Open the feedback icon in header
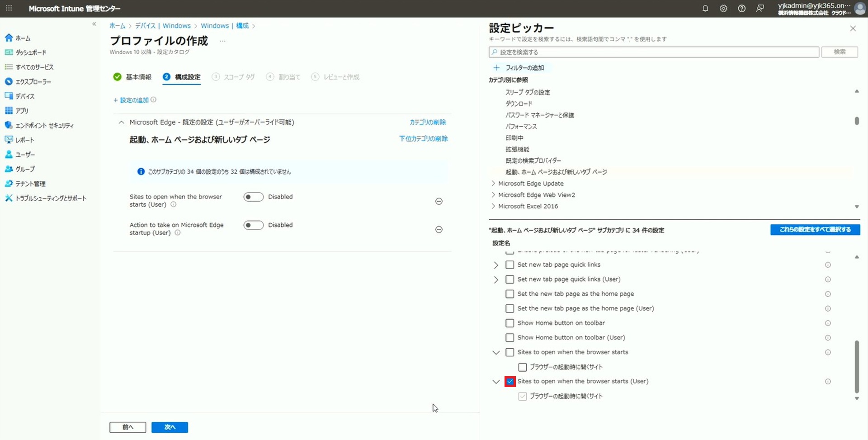 (x=760, y=9)
